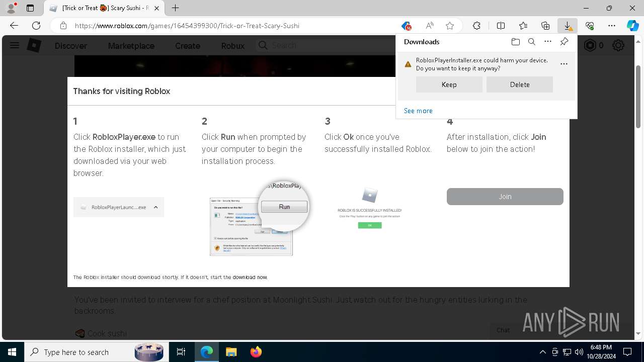Open the Chat button
Viewport: 644px width, 362px height.
point(503,330)
